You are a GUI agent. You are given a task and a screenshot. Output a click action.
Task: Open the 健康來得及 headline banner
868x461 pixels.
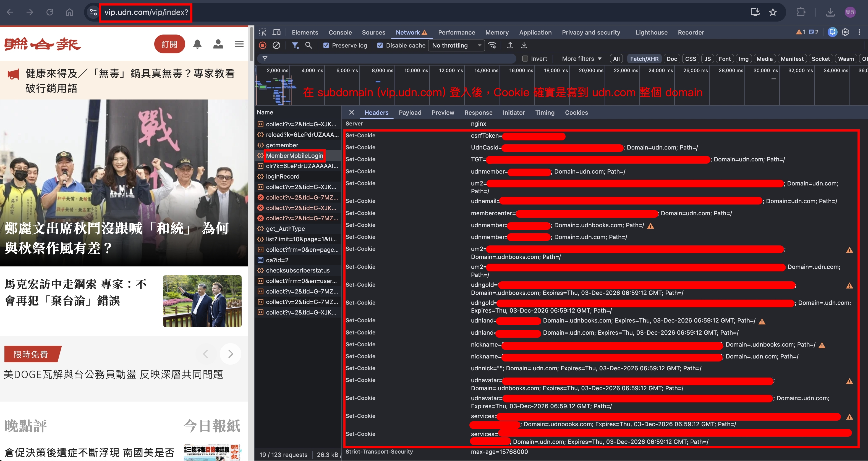(124, 80)
